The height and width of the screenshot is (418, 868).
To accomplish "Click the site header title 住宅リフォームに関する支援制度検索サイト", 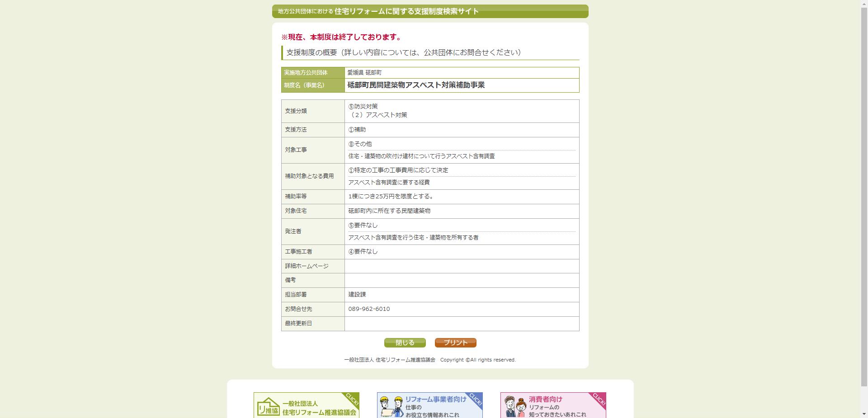I will click(406, 12).
